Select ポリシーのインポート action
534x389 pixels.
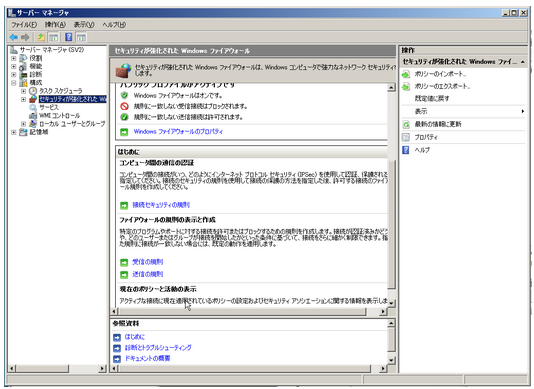(x=440, y=74)
